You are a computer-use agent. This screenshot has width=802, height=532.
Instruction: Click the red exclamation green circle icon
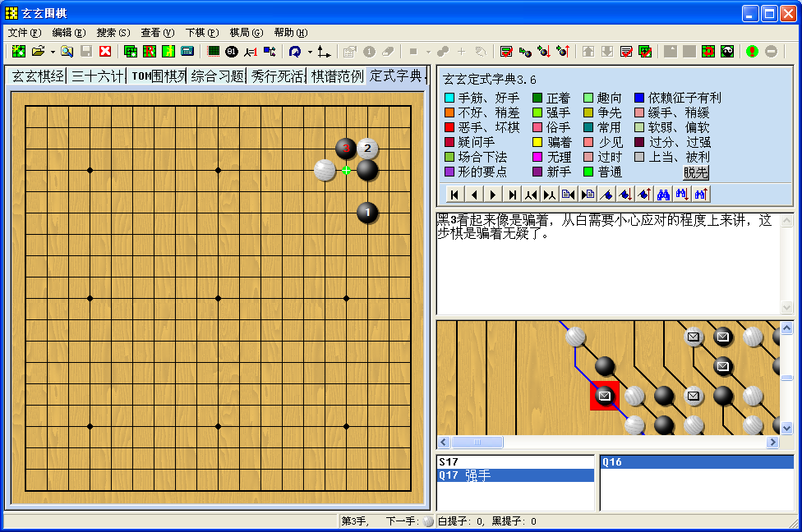[x=752, y=51]
